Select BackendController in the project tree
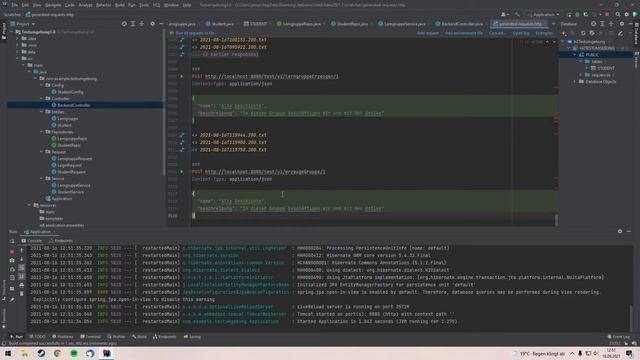 73,105
